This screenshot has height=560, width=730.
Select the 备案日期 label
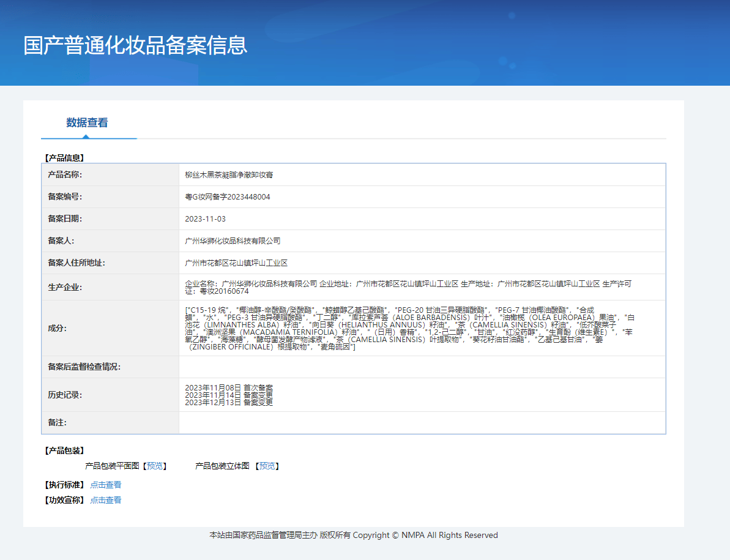point(65,218)
